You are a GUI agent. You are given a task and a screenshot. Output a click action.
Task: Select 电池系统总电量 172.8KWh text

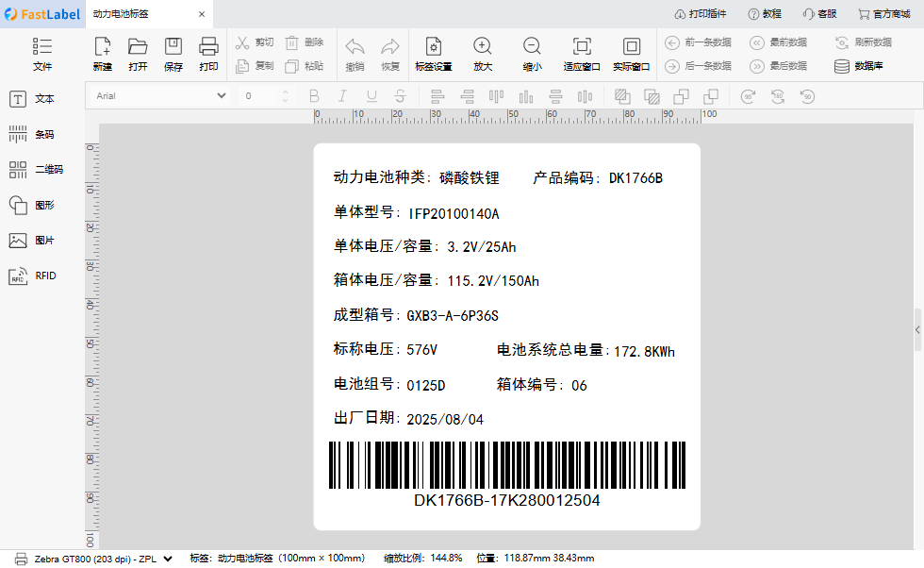pyautogui.click(x=586, y=350)
